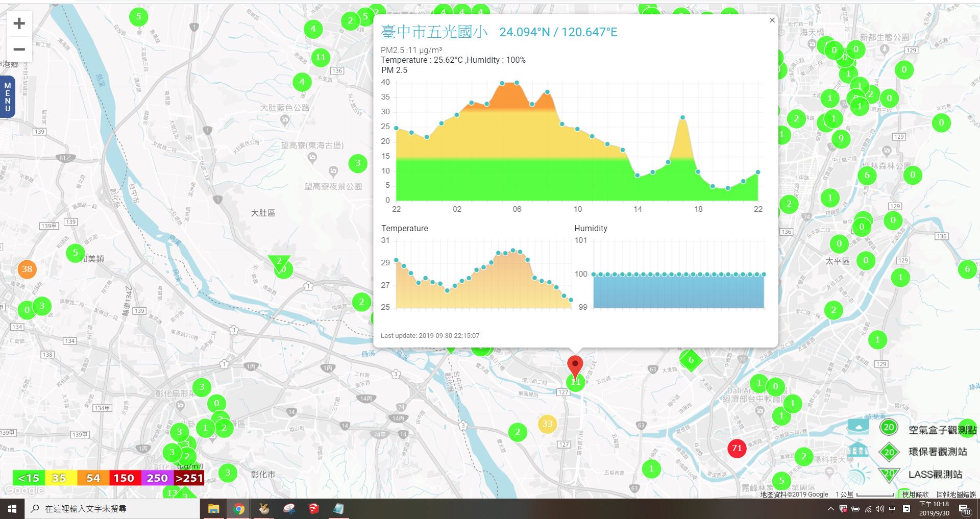Select the green station marker 9
Screen dimensions: 980x519
(841, 138)
